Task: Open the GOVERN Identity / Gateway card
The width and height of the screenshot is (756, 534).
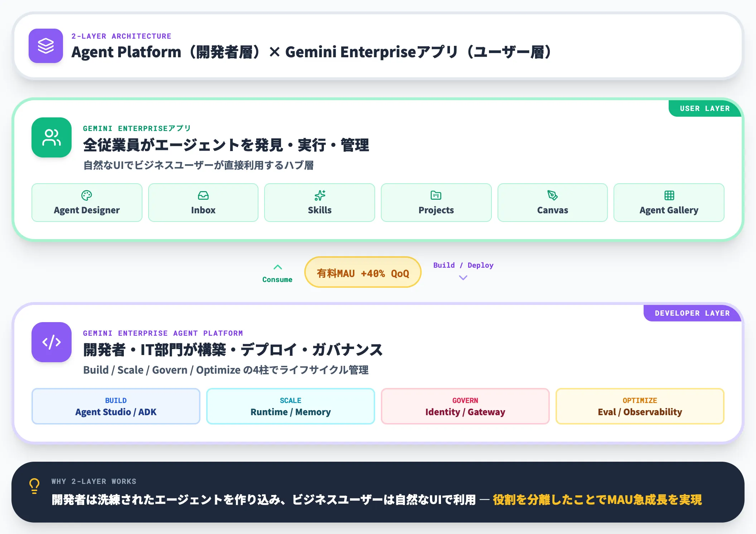Action: 465,406
